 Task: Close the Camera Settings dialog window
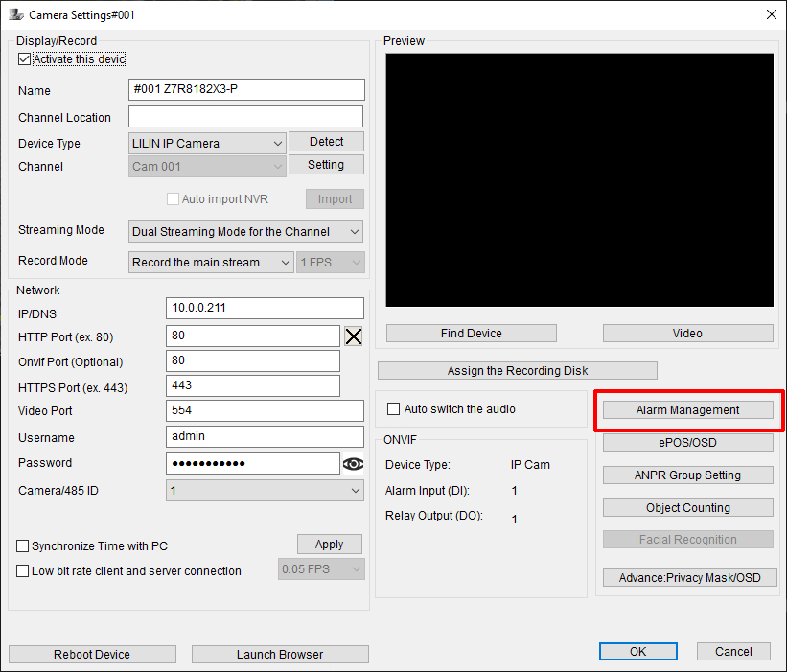tap(771, 14)
